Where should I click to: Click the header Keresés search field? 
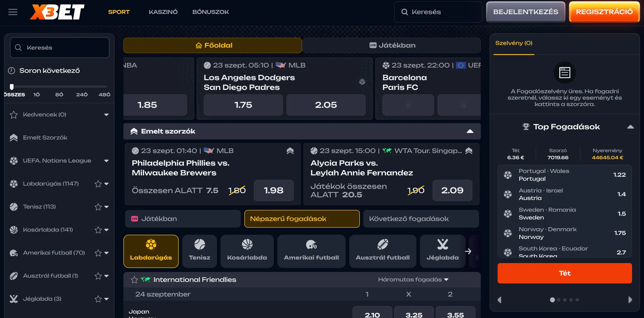click(438, 12)
